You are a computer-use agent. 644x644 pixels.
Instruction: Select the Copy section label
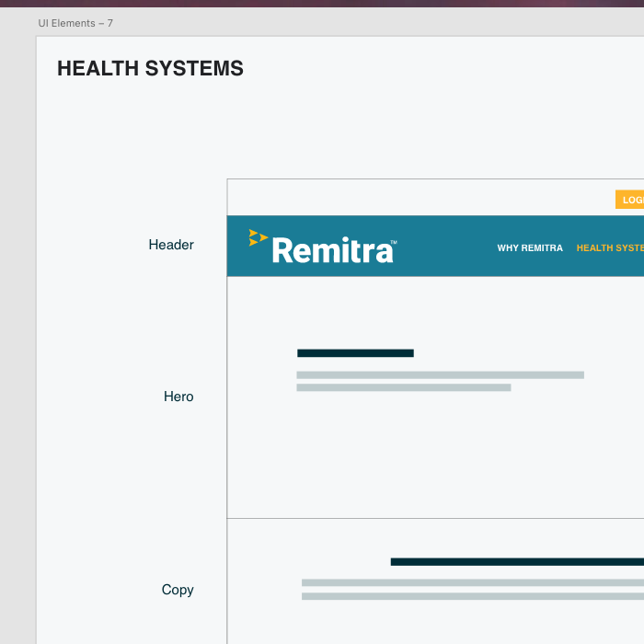click(178, 590)
